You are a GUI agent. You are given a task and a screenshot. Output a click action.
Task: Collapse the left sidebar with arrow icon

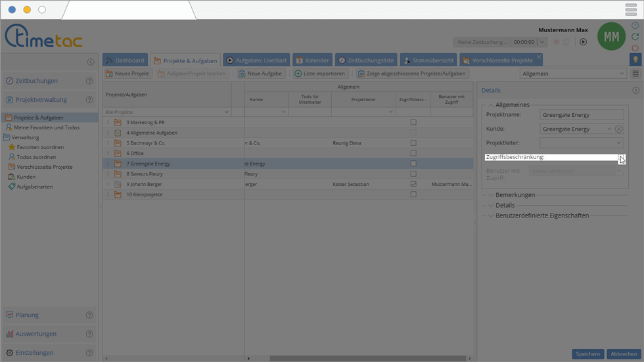click(x=91, y=62)
